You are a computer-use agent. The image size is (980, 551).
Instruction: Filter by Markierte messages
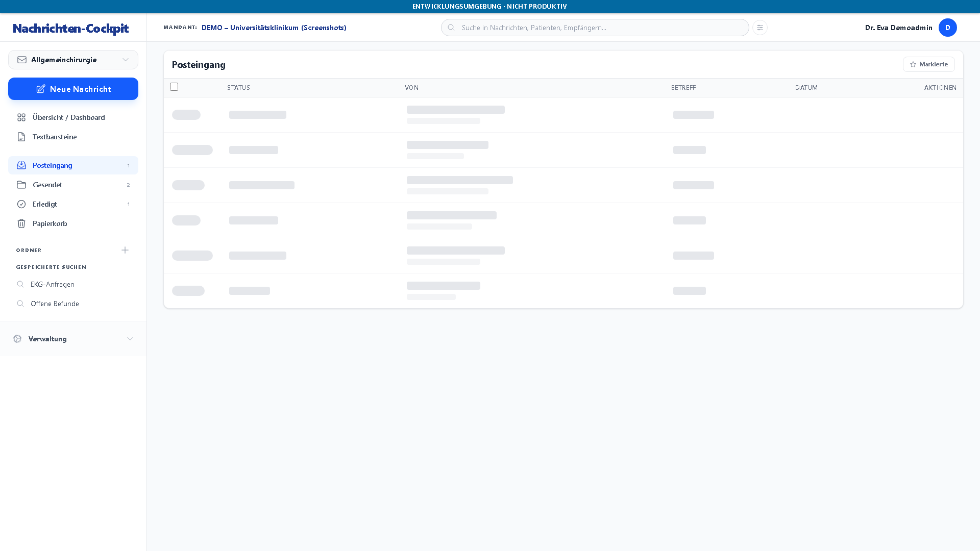[928, 64]
